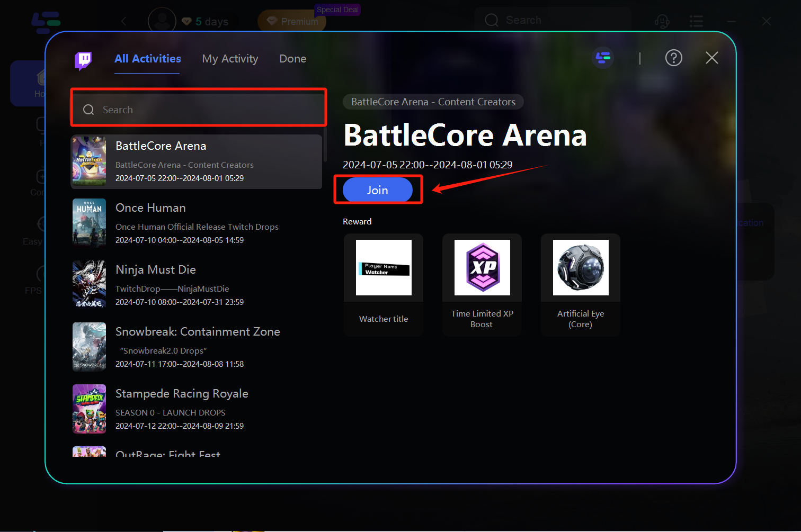The image size is (801, 532).
Task: Click 'SEASON 0 - LAUNCH DROPS' subtitle
Action: coord(171,412)
